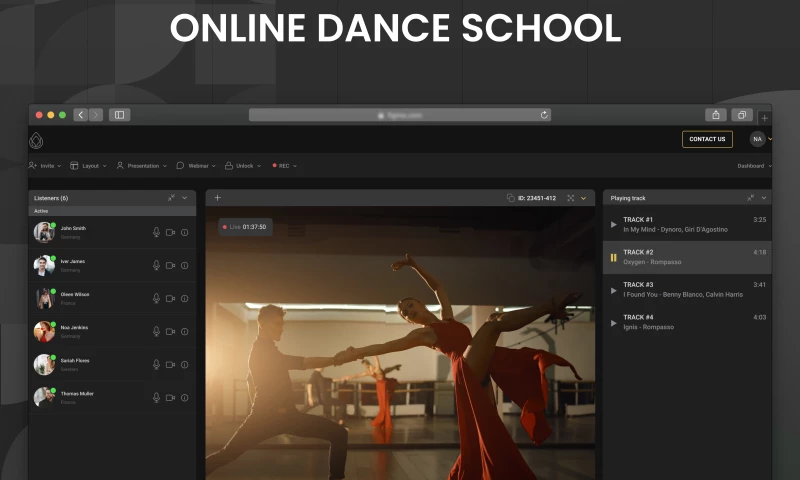Open the yellow chevron dropdown in the video header

click(584, 198)
